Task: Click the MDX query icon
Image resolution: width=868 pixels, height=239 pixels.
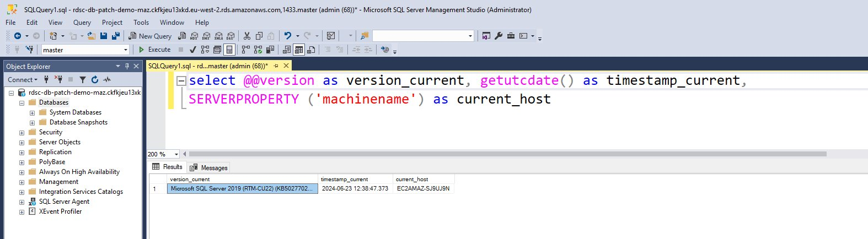Action: pos(194,36)
